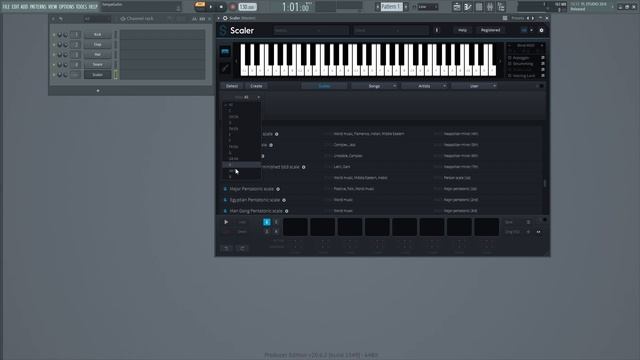
Task: Shift the Scaler keyboard left with arrow
Action: [236, 61]
